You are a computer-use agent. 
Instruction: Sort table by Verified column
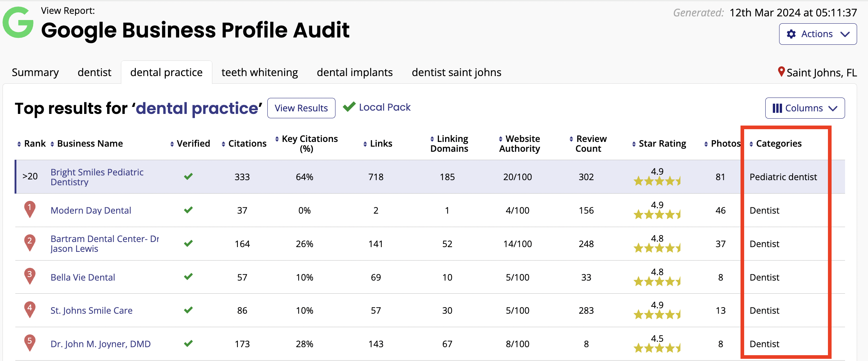tap(190, 144)
